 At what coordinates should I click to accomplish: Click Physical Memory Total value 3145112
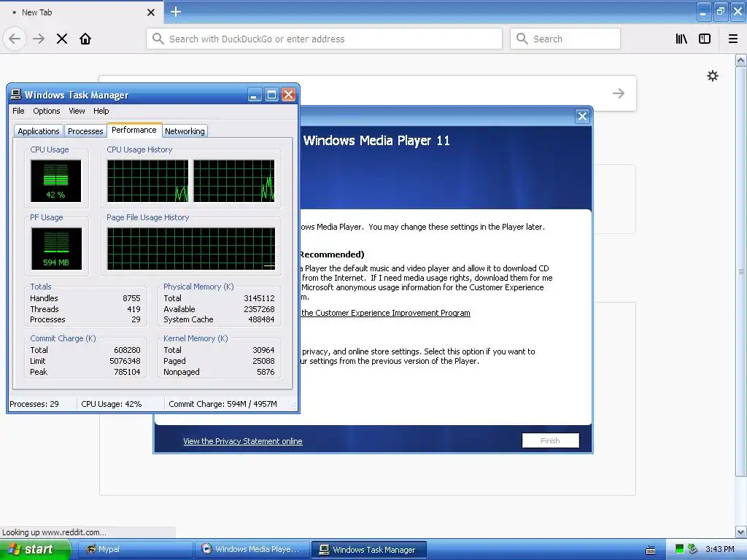(x=259, y=298)
